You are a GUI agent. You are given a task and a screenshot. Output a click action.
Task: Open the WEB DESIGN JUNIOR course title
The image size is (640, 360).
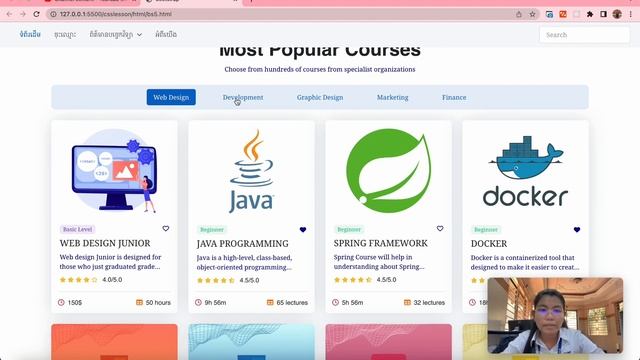[x=105, y=243]
